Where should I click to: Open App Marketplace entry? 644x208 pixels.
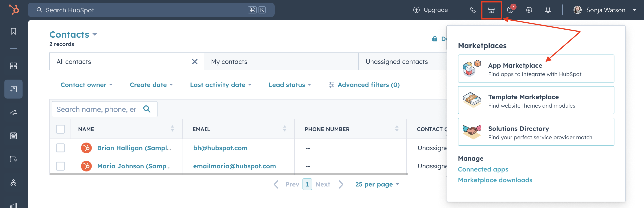point(536,68)
